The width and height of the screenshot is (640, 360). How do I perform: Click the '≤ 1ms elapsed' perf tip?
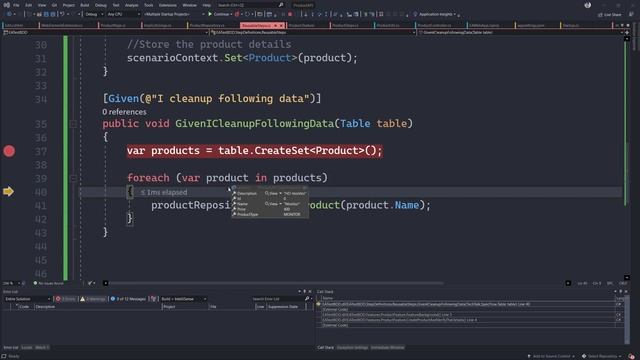(x=164, y=192)
